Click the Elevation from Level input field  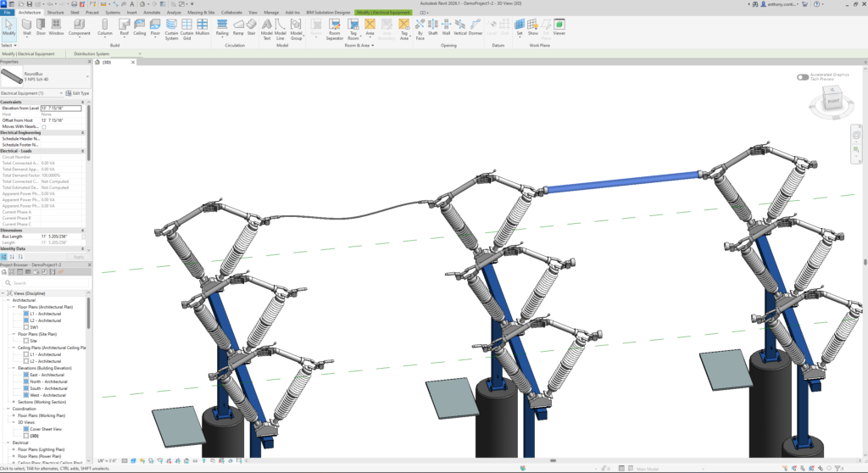(x=61, y=109)
